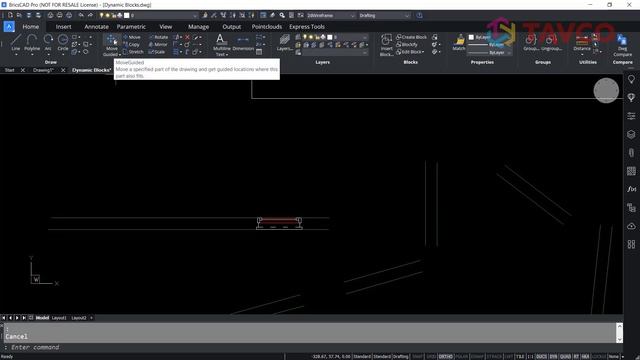
Task: Open the Layers stack panel in sidebar
Action: (631, 134)
